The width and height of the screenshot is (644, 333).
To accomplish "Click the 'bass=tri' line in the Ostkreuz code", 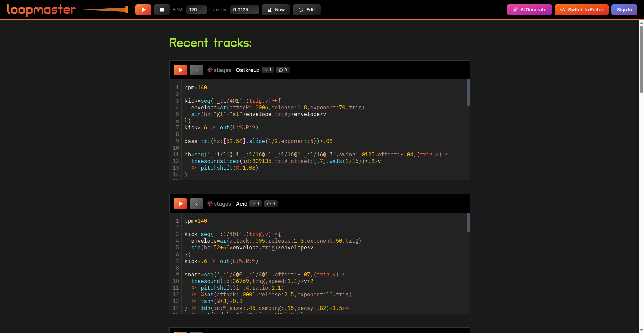I will pos(259,141).
